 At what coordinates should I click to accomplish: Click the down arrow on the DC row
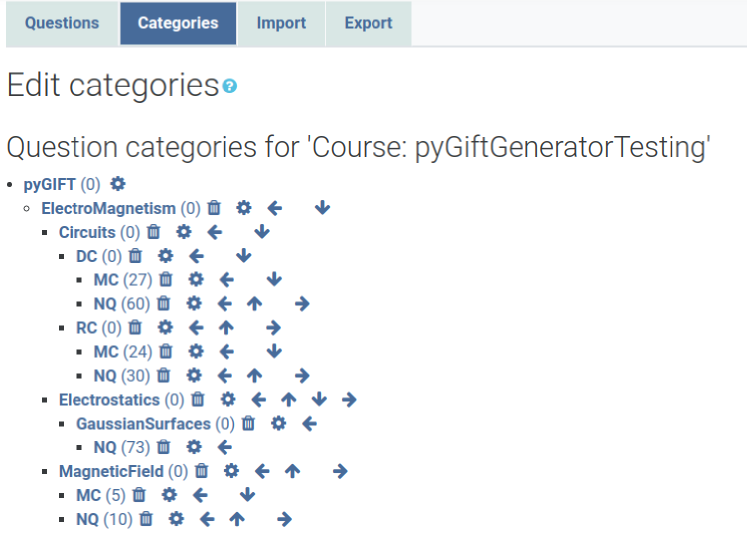(x=244, y=256)
